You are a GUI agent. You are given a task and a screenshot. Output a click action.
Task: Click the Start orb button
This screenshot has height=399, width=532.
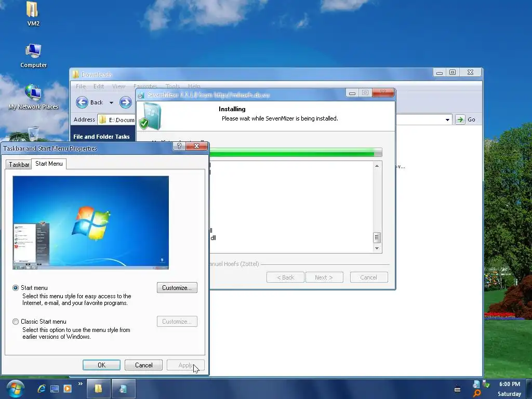point(15,389)
